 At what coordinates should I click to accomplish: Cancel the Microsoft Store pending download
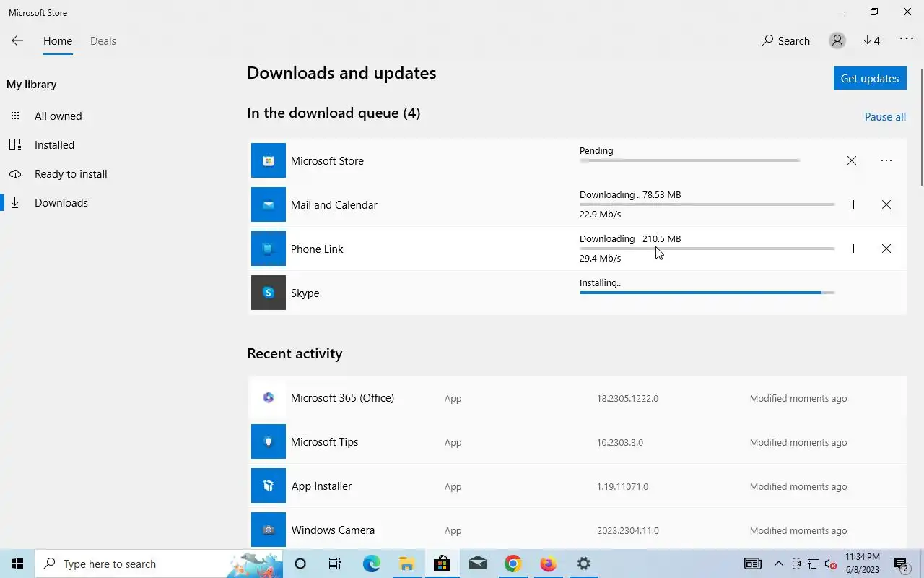(x=852, y=160)
